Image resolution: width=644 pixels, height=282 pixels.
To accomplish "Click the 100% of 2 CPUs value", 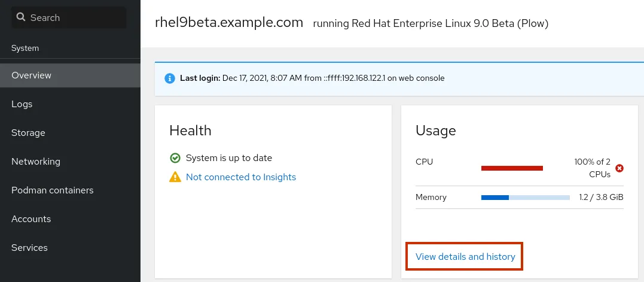I will [x=592, y=168].
